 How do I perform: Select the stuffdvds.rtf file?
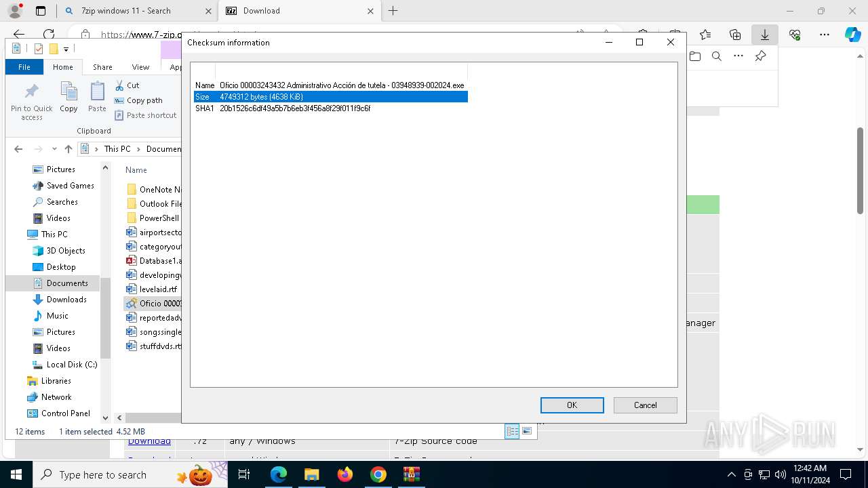point(154,346)
